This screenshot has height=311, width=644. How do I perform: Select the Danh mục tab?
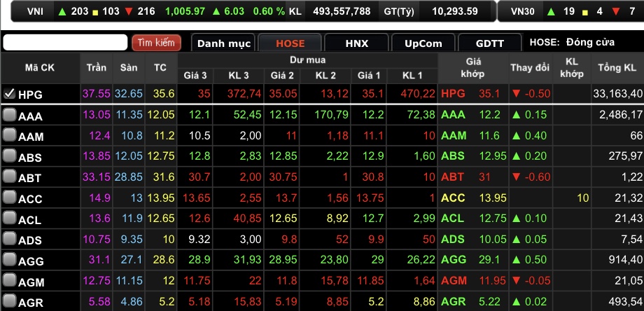pos(223,43)
